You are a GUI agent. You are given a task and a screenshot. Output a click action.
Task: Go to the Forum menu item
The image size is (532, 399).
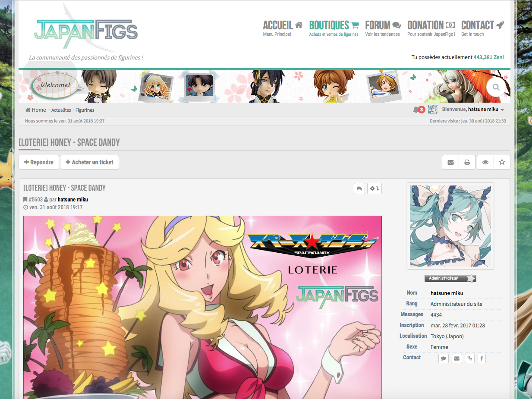(x=383, y=28)
